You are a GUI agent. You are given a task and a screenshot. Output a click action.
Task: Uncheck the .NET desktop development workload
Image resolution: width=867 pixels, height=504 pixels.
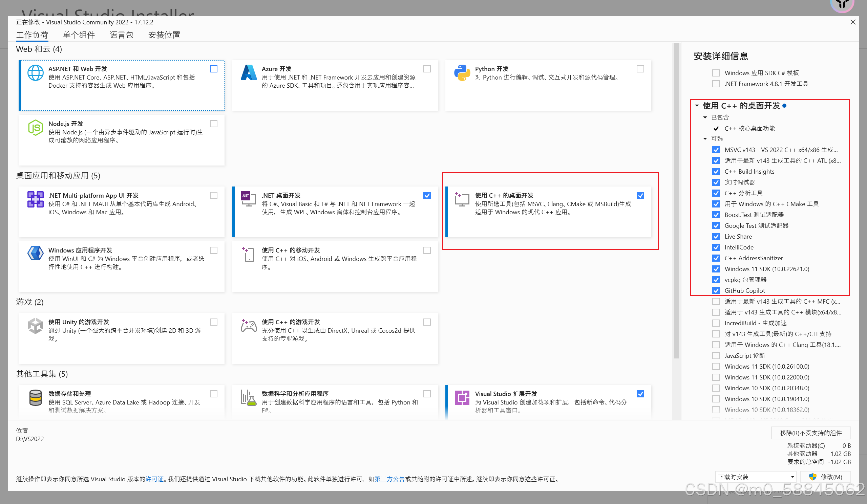click(427, 195)
